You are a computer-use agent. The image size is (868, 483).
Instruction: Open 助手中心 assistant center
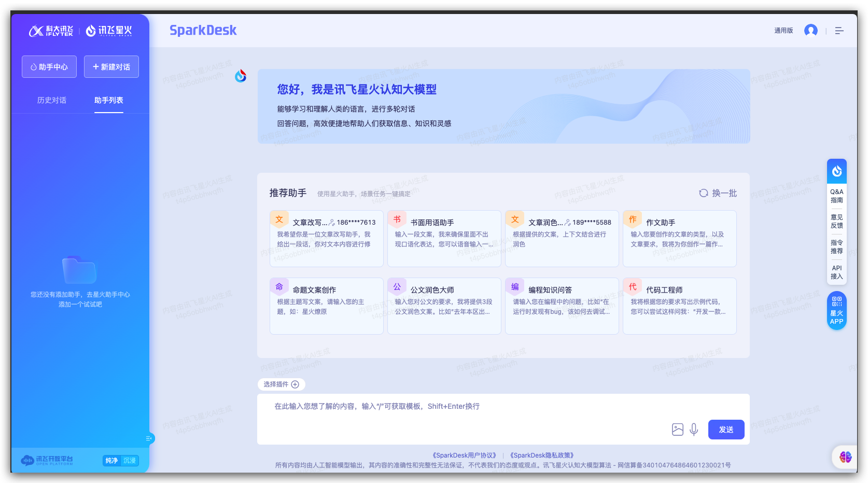point(49,67)
